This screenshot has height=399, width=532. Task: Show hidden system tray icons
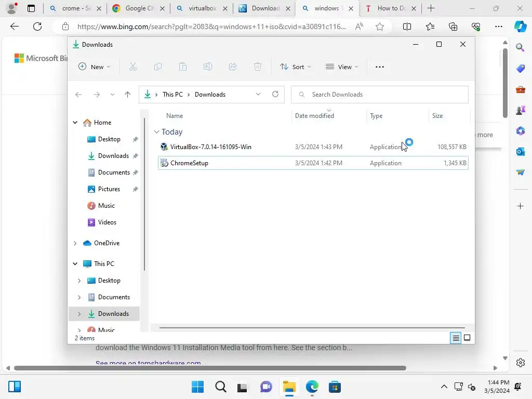pyautogui.click(x=444, y=387)
